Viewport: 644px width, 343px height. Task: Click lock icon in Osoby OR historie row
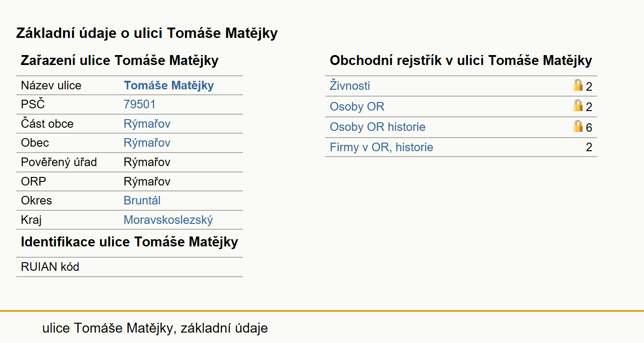tap(578, 126)
